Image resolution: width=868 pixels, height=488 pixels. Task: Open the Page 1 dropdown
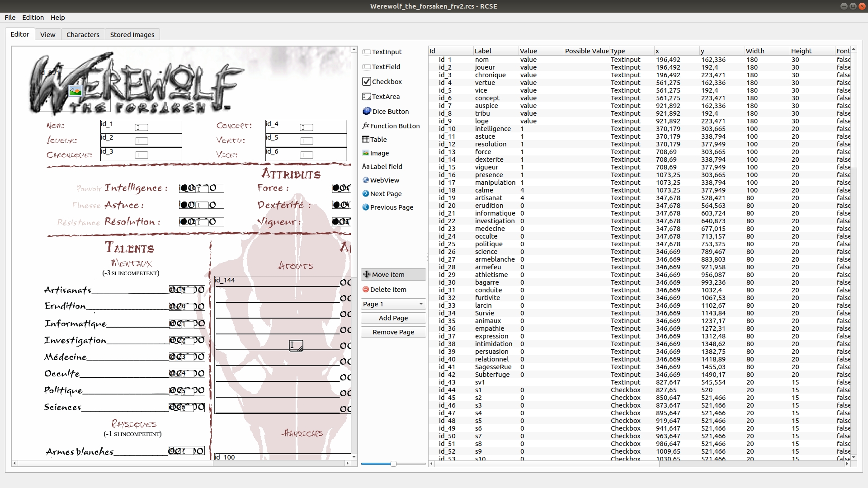pos(393,304)
